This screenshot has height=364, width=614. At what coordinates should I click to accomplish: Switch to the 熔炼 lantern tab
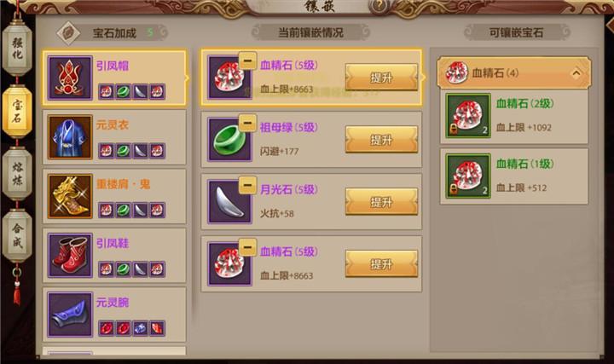(x=17, y=173)
